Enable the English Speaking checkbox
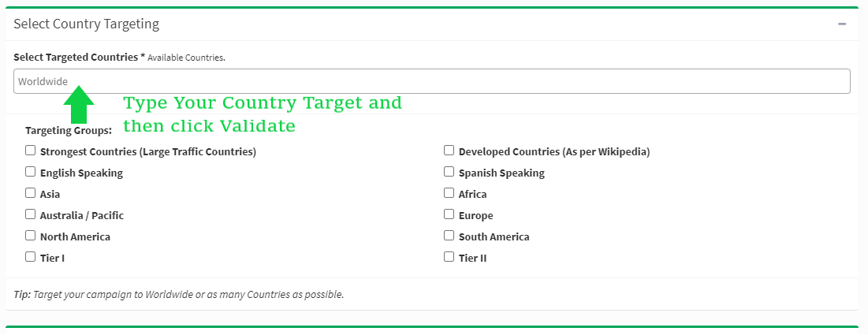This screenshot has width=868, height=335. [31, 172]
